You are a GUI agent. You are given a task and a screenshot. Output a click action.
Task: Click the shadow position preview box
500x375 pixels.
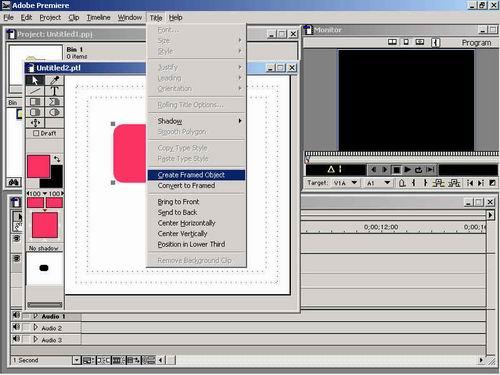(44, 268)
